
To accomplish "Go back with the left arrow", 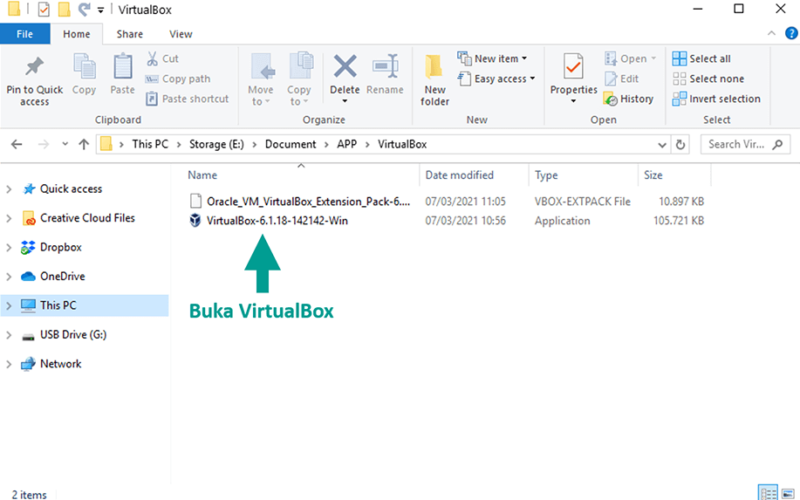I will point(17,144).
